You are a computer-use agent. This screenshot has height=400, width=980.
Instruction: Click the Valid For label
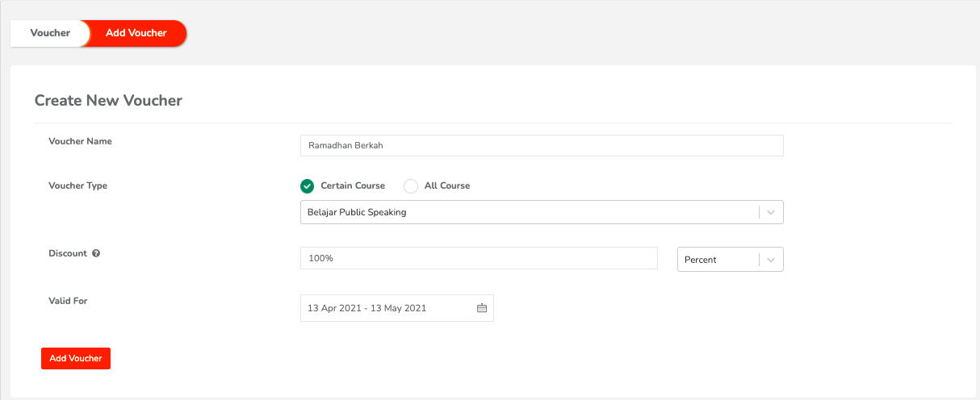[68, 301]
